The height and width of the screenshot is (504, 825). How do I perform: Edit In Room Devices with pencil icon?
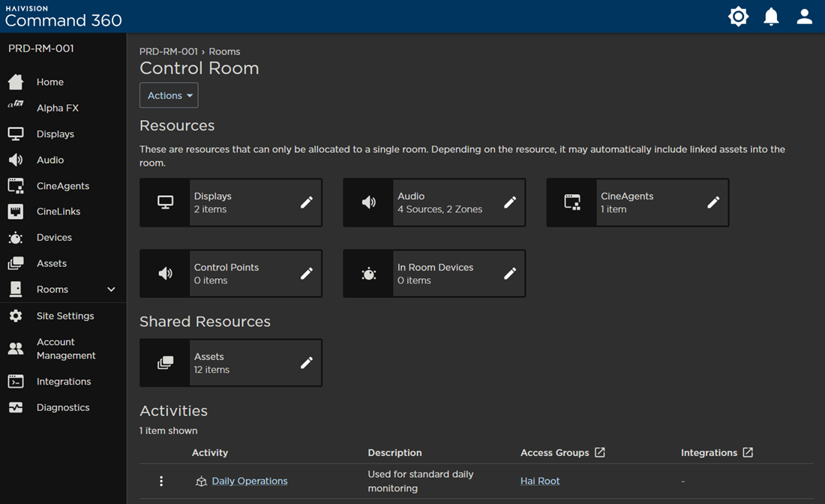(510, 274)
